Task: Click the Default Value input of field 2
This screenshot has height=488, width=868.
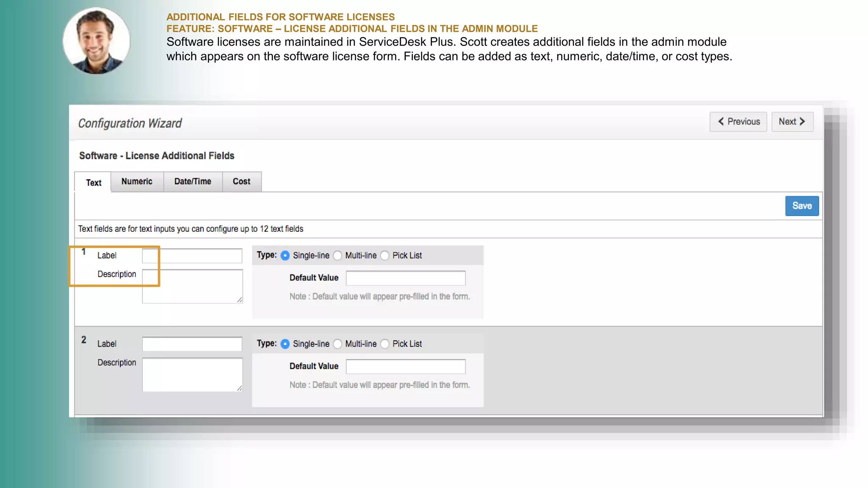Action: [x=406, y=367]
